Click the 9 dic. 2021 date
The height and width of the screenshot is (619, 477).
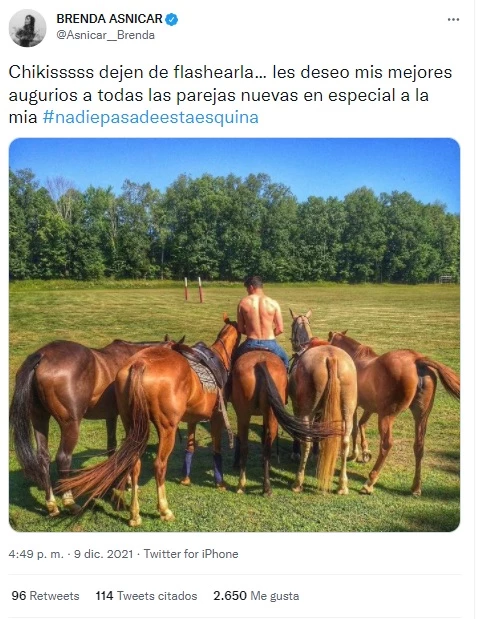click(103, 554)
